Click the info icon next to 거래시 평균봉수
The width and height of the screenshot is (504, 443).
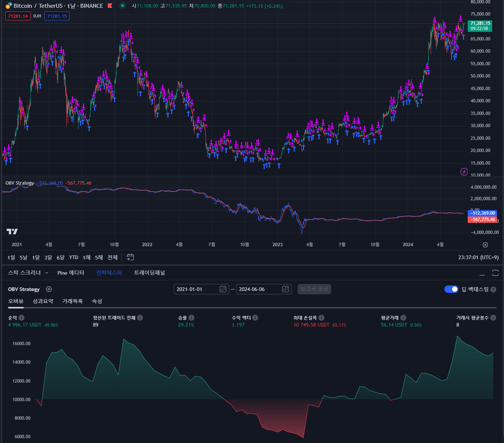coord(493,318)
